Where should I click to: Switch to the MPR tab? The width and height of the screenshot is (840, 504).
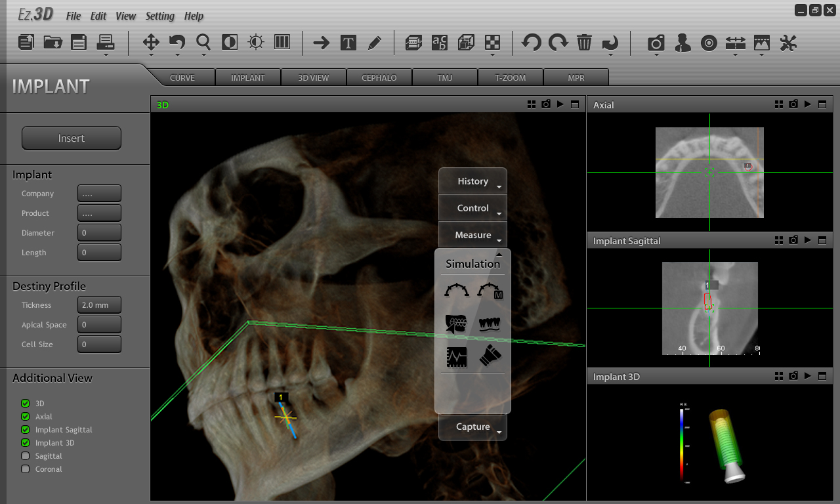click(x=576, y=77)
